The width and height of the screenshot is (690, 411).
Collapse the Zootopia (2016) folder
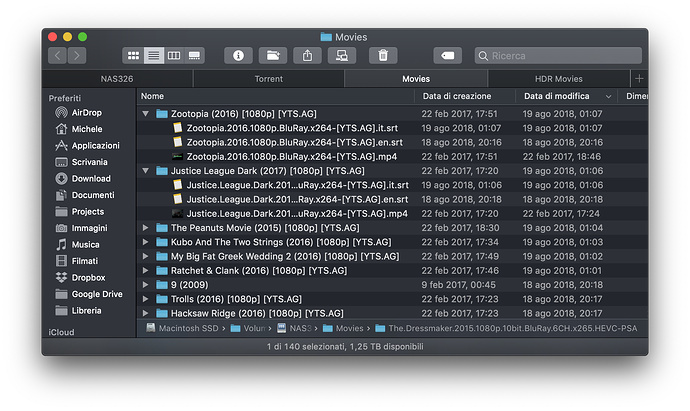coord(146,114)
